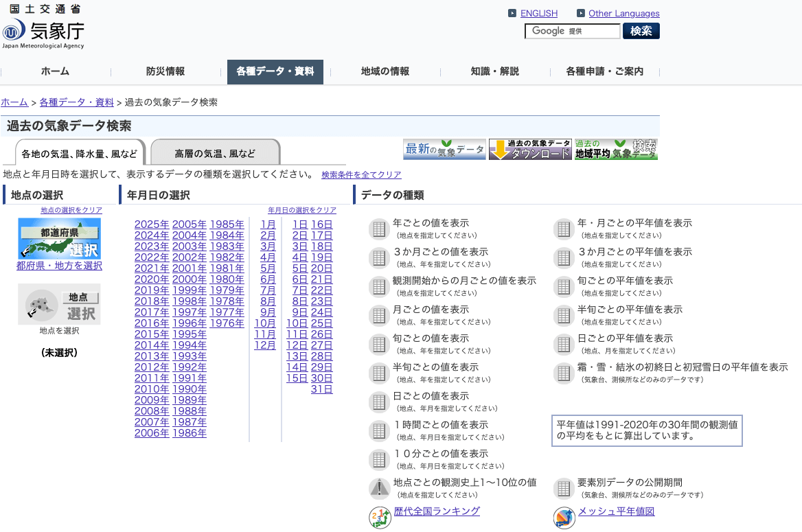Open the メッシュ平年値図 map icon
The height and width of the screenshot is (532, 802).
point(564,517)
